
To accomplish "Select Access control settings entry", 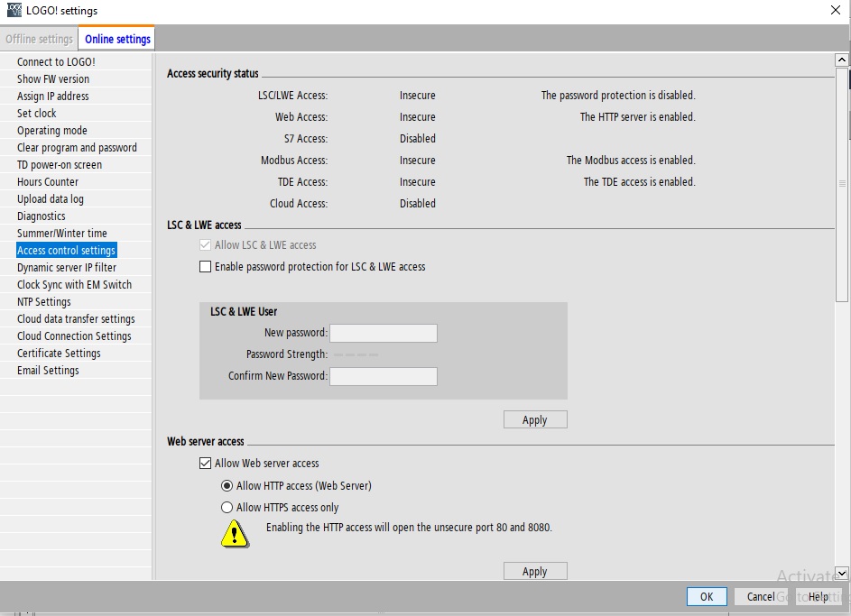I will [x=66, y=251].
